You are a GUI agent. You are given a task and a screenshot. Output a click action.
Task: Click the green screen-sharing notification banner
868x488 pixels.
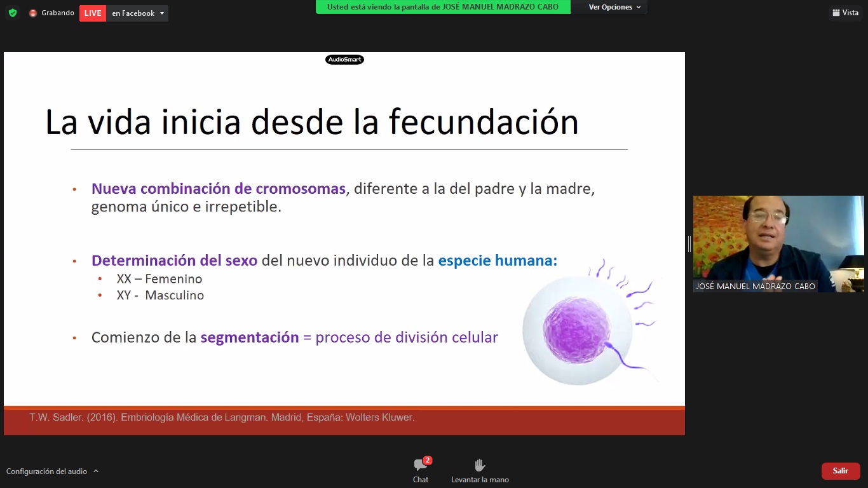(443, 7)
